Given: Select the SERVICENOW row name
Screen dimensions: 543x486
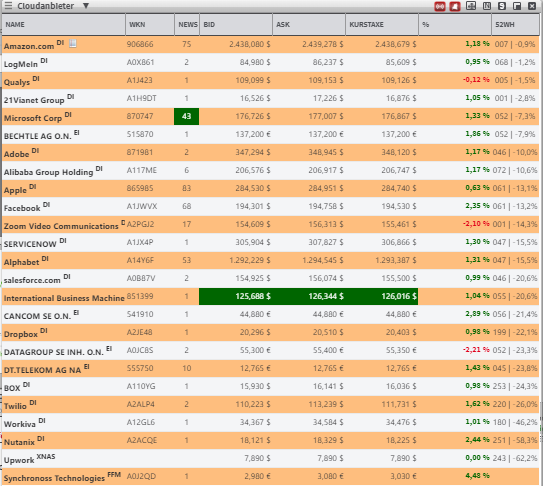Looking at the screenshot, I should pyautogui.click(x=30, y=244).
